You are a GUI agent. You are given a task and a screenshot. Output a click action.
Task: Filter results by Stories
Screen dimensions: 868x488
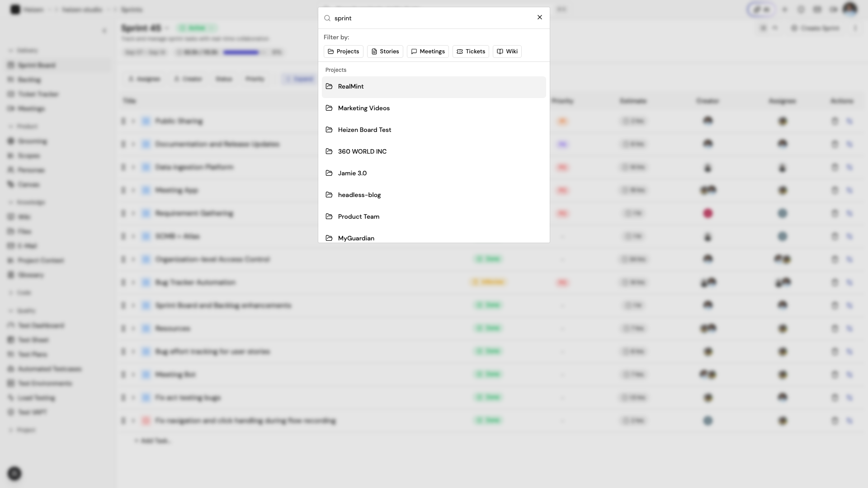tap(385, 52)
